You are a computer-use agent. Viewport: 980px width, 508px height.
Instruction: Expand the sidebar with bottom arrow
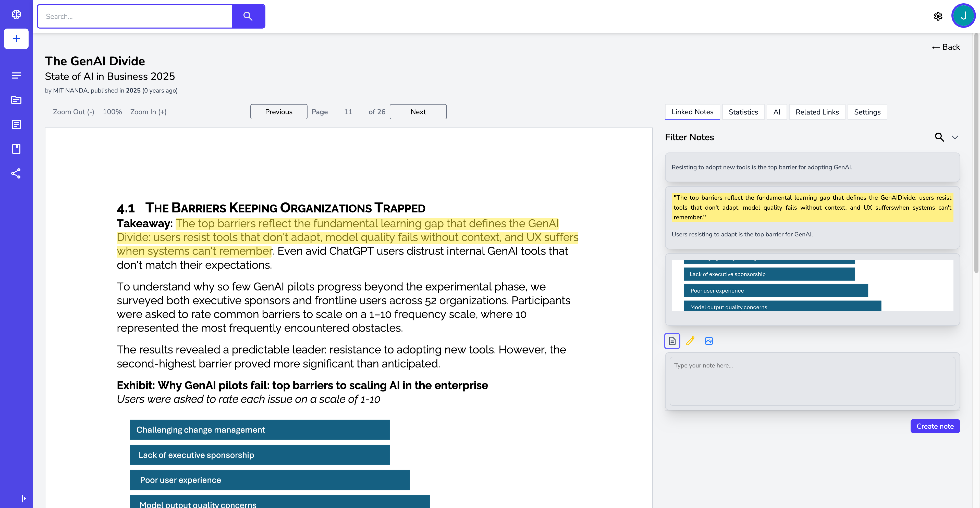(23, 498)
